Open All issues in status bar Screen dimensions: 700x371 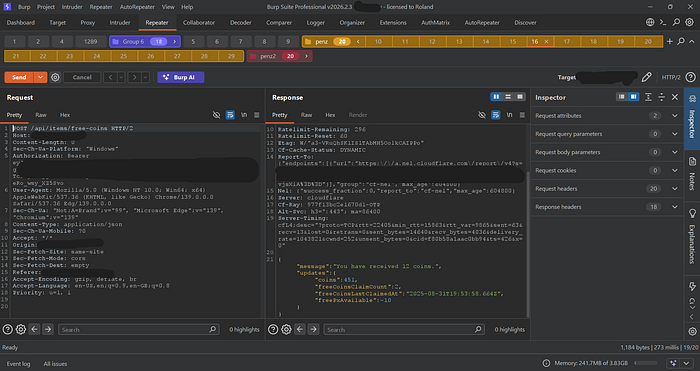55,364
